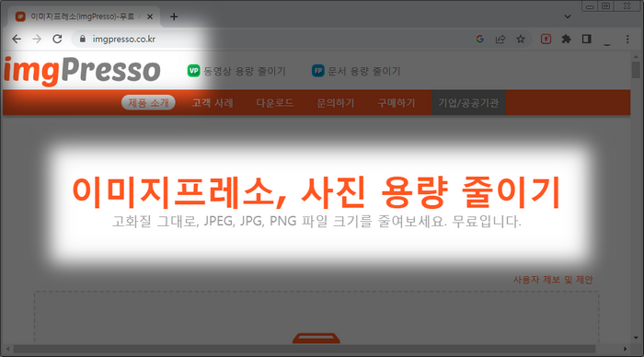Click the green VP icon
The height and width of the screenshot is (357, 644).
pyautogui.click(x=194, y=71)
